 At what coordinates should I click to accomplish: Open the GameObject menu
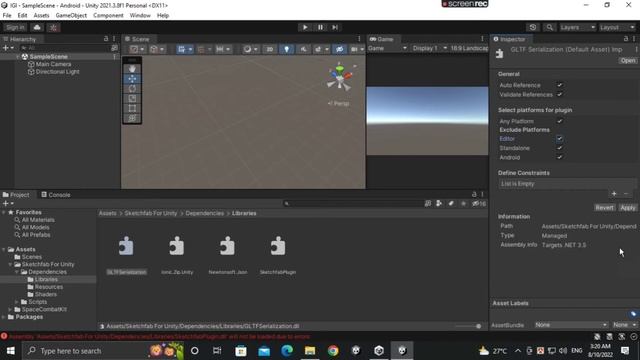pos(71,16)
